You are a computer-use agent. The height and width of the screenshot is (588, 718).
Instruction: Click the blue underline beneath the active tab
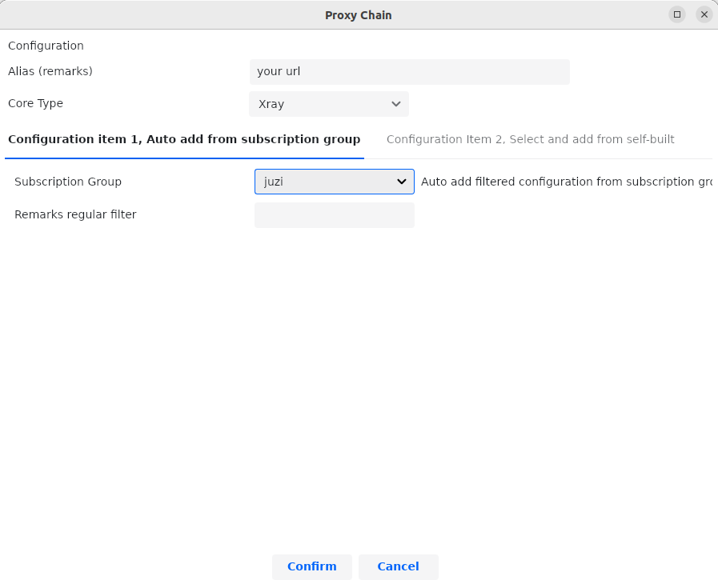coord(184,158)
